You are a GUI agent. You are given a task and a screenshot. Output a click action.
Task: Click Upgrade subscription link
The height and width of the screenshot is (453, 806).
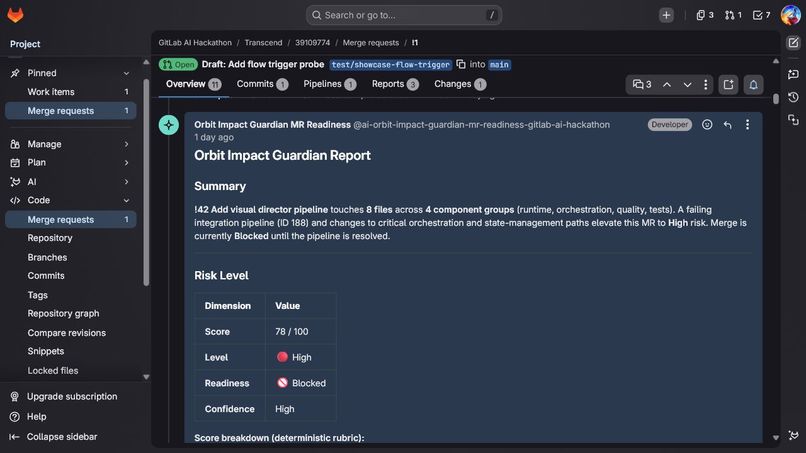pos(72,396)
